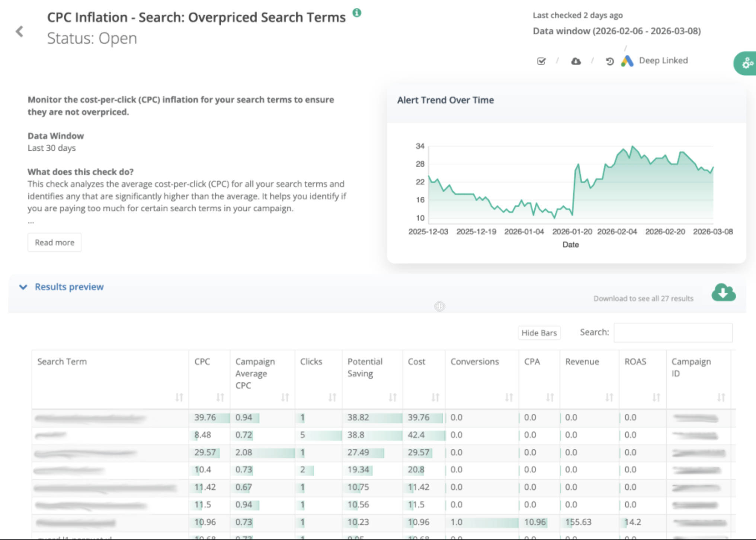This screenshot has width=756, height=540.
Task: Sort by the Cost column
Action: 435,397
